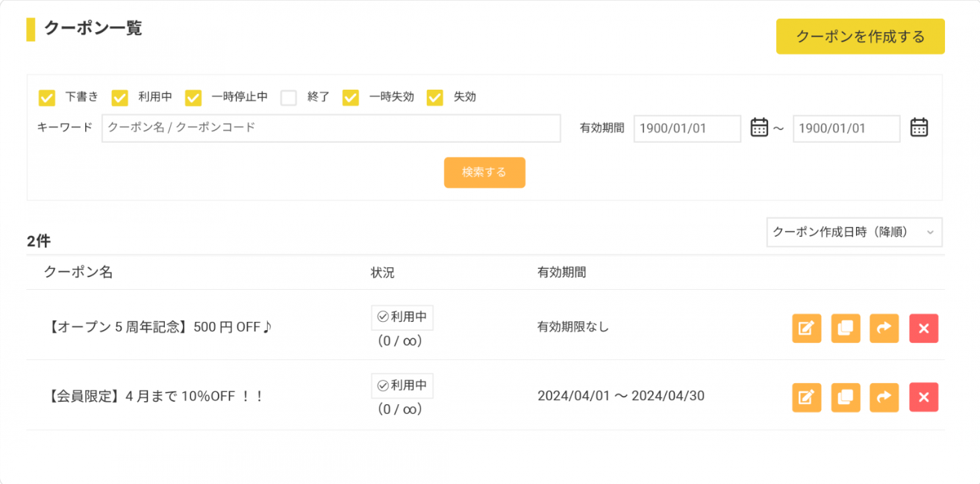Click the 利用中 status badge of first coupon
980x484 pixels.
tap(402, 317)
